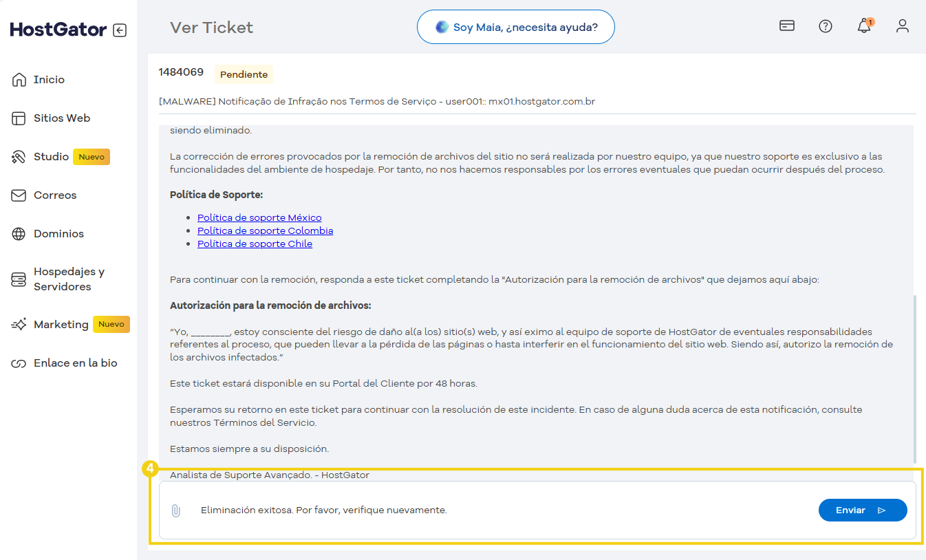Open Dominios menu item
This screenshot has width=926, height=560.
58,234
